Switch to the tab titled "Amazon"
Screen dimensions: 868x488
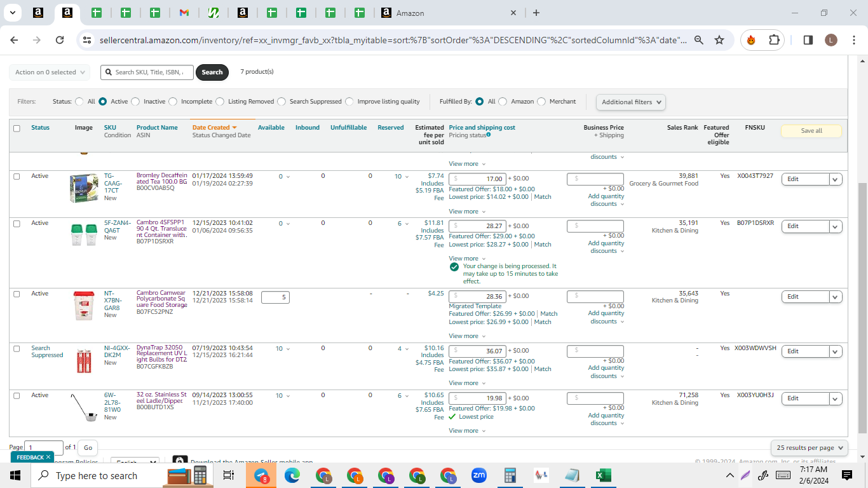pyautogui.click(x=450, y=13)
